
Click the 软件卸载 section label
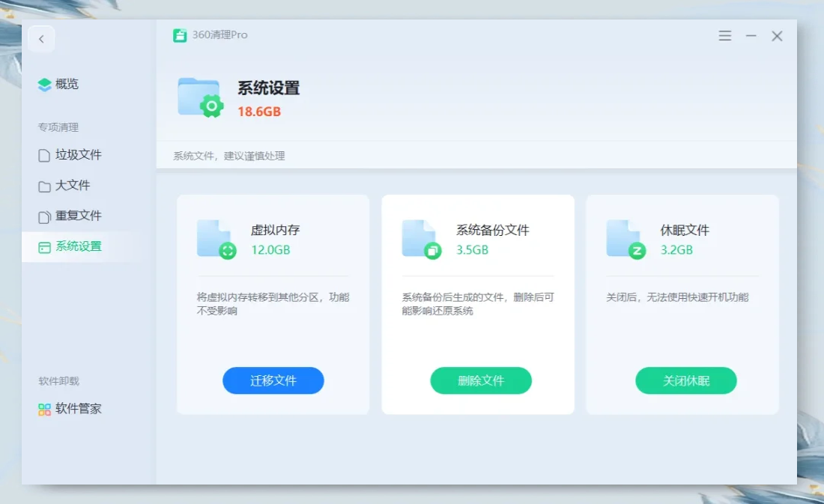coord(59,381)
